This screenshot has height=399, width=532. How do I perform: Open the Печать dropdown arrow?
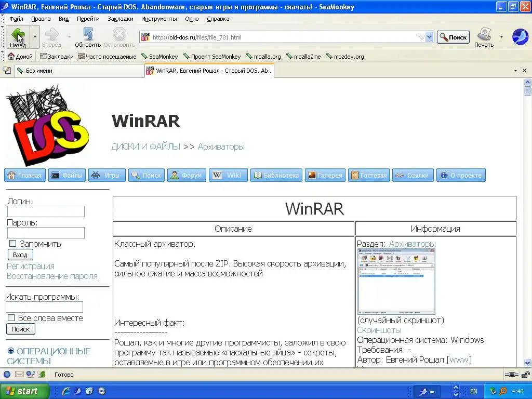[501, 37]
